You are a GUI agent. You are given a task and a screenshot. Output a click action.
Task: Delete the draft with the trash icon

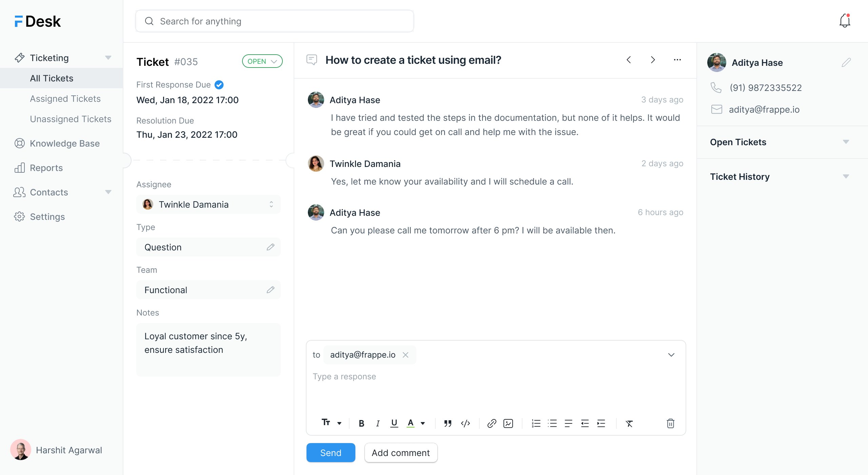[671, 423]
